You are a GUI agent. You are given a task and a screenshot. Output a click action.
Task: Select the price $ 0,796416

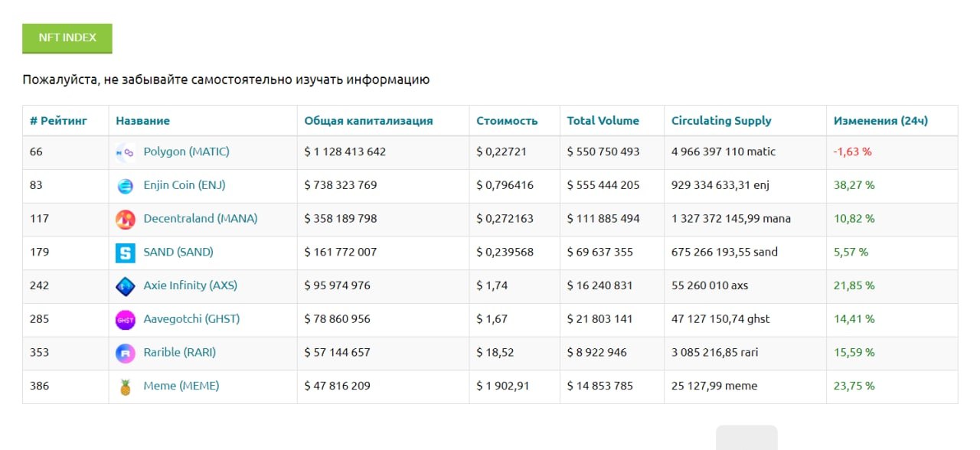[505, 185]
